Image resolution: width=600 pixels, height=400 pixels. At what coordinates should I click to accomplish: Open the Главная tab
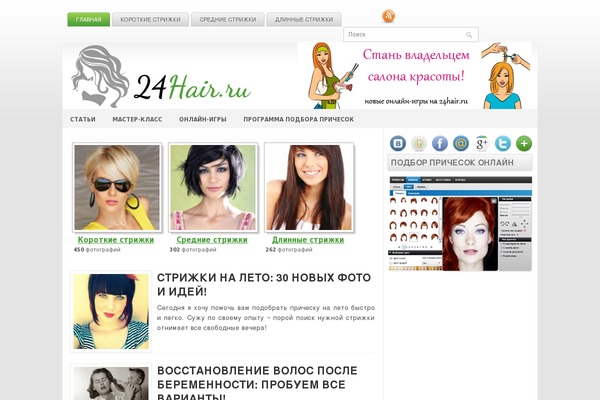(x=88, y=20)
